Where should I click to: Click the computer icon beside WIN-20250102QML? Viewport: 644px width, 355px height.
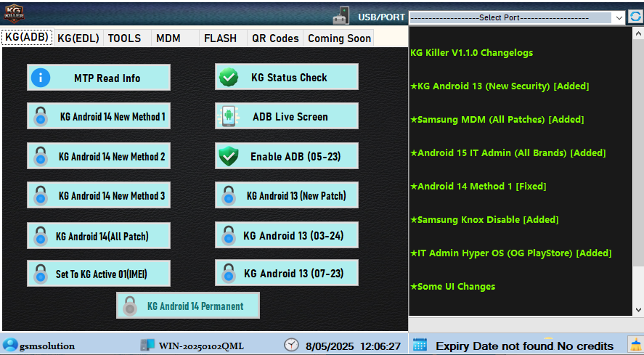(147, 345)
